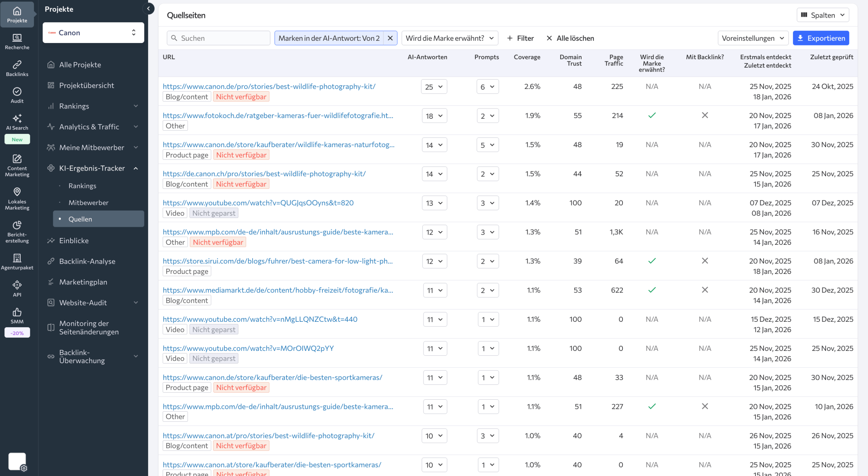Viewport: 868px width, 476px height.
Task: Collapse sidebar with arrow button
Action: point(149,9)
